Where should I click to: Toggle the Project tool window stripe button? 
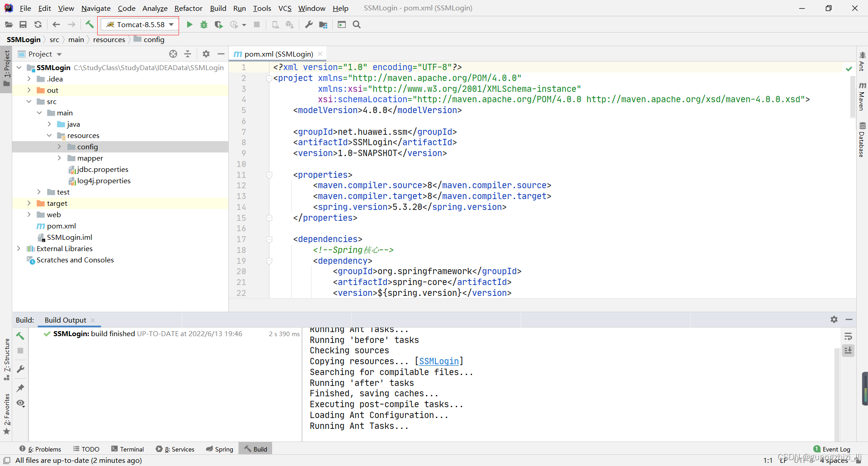(x=6, y=69)
